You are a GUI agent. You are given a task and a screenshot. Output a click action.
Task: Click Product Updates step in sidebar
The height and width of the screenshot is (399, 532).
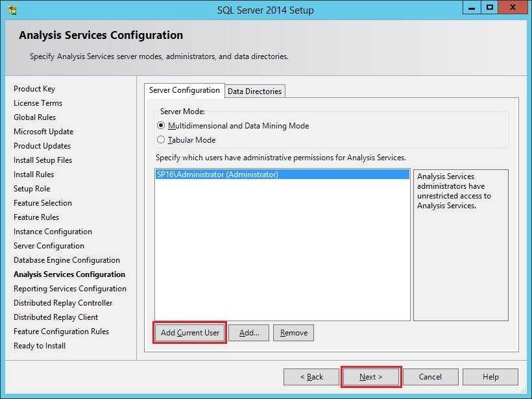[42, 146]
